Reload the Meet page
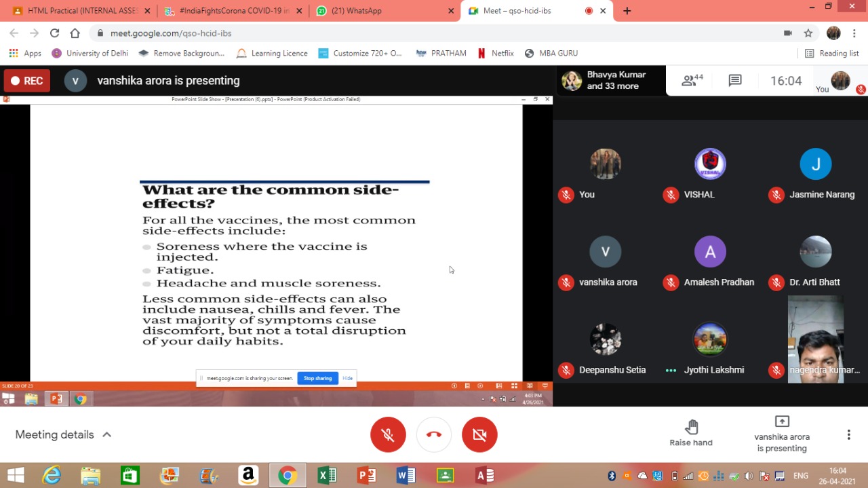This screenshot has height=488, width=868. click(x=55, y=33)
